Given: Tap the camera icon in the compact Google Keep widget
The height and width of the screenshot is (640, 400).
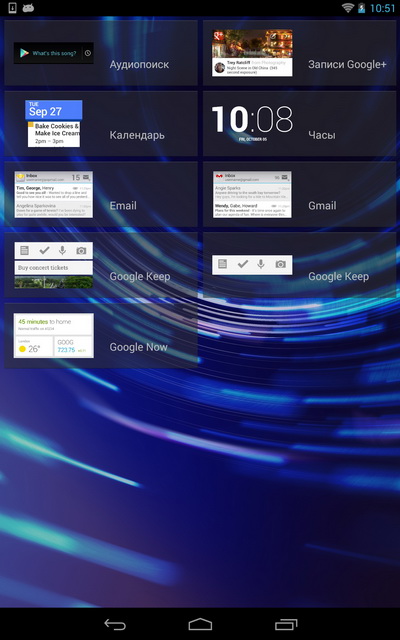Looking at the screenshot, I should [280, 264].
